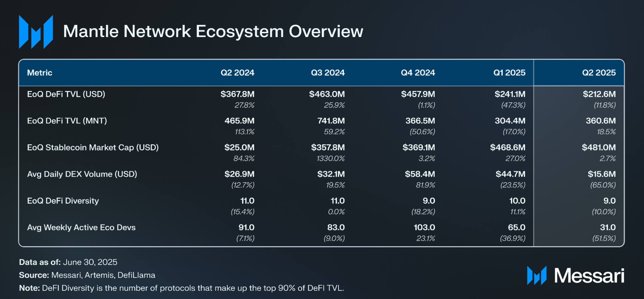Click the (47.3%) change figure
Image resolution: width=644 pixels, height=299 pixels.
tap(513, 105)
